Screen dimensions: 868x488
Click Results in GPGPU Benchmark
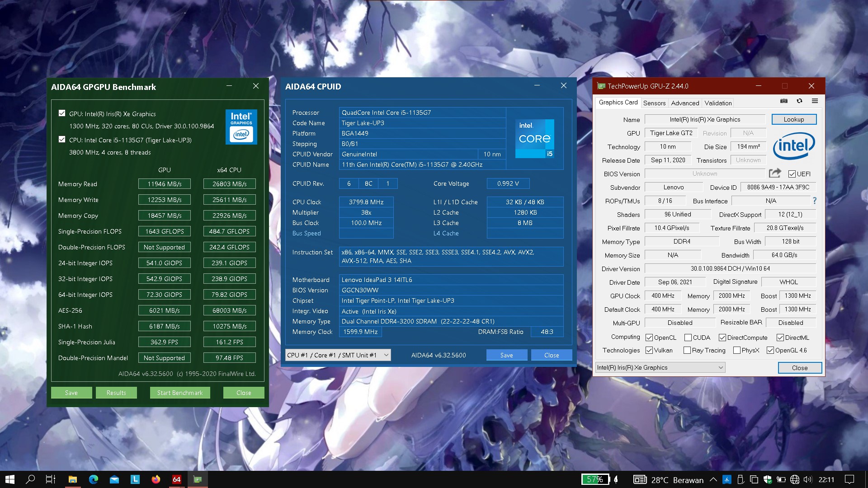(x=116, y=393)
